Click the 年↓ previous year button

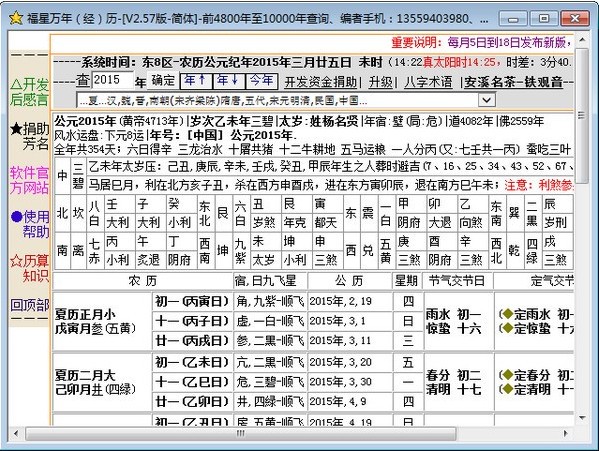click(228, 80)
